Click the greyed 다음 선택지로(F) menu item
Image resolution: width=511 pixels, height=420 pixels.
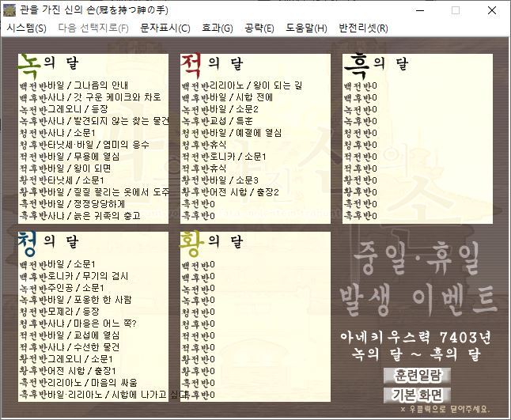coord(93,28)
